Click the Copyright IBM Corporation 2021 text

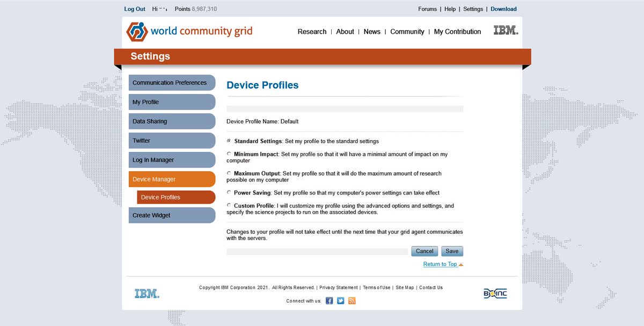tap(234, 288)
